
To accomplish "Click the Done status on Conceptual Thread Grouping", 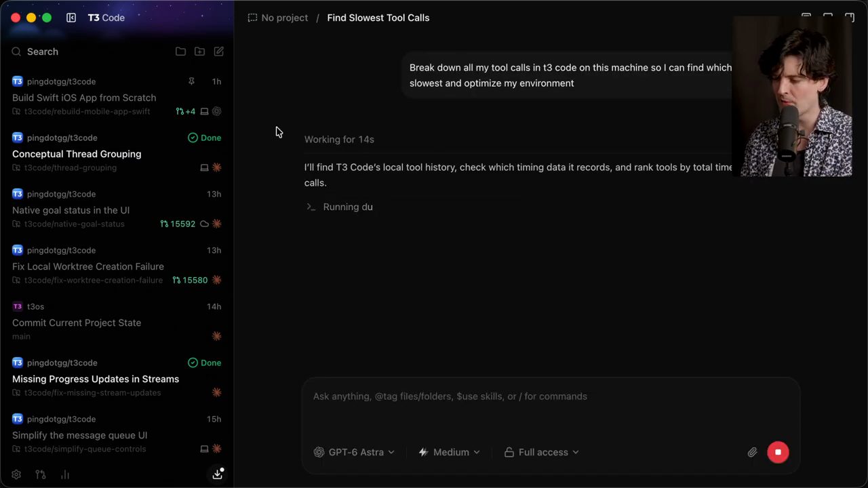I will (x=205, y=138).
